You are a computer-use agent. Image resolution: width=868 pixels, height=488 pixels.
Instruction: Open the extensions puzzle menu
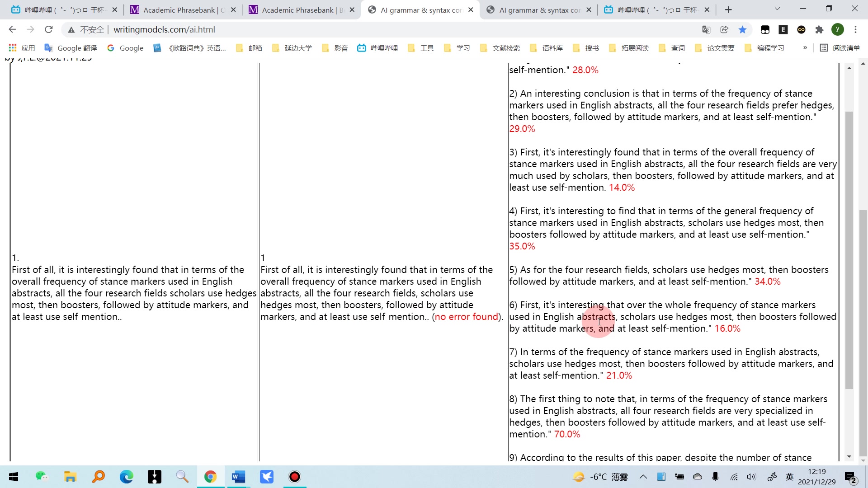pyautogui.click(x=819, y=29)
